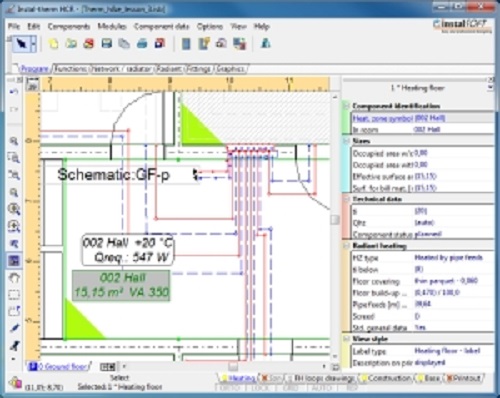Click the dark pin icon at the toolbar bottom
The image size is (500, 398).
tap(14, 346)
